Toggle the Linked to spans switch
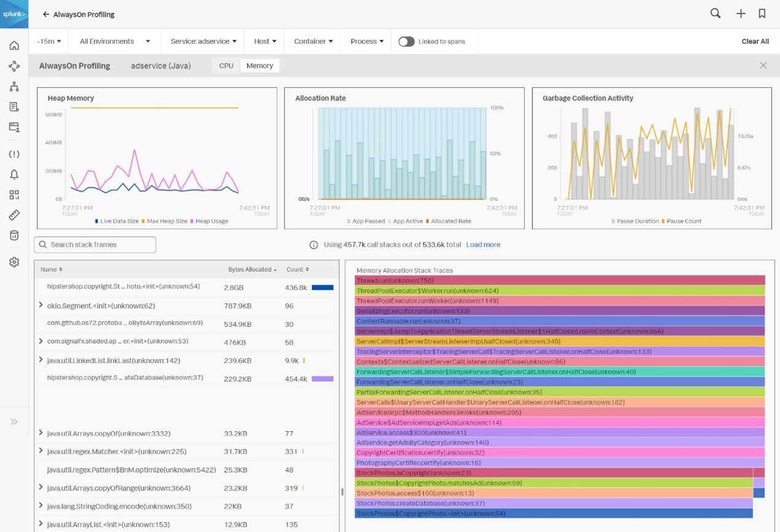This screenshot has width=780, height=532. tap(406, 42)
